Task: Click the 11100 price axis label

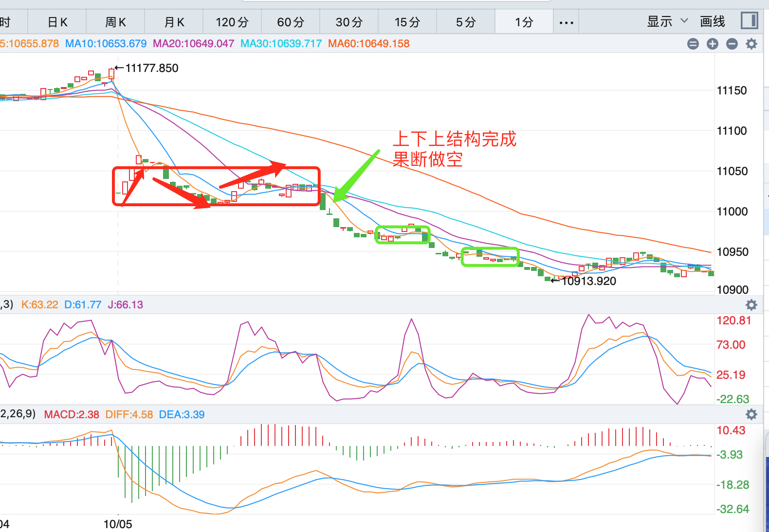Action: click(x=732, y=131)
